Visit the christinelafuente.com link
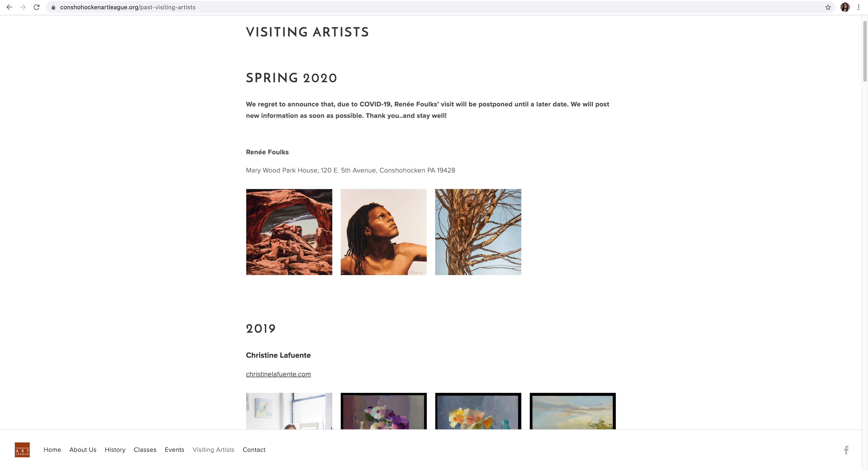The height and width of the screenshot is (470, 868). click(278, 374)
